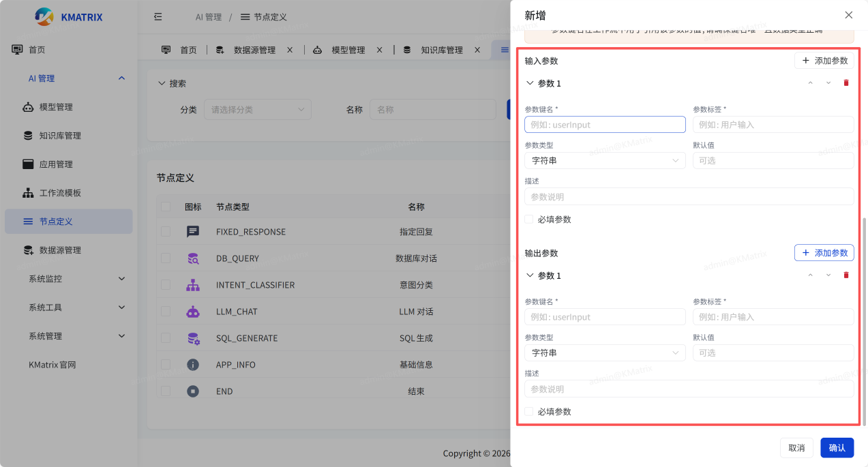The width and height of the screenshot is (868, 467).
Task: Click the 确认 button
Action: point(837,448)
